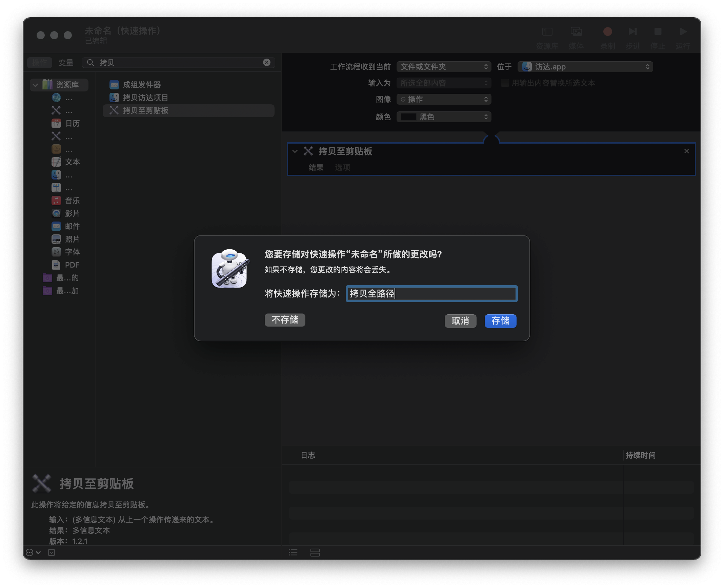Toggle the Library sidebar icon

pos(547,32)
